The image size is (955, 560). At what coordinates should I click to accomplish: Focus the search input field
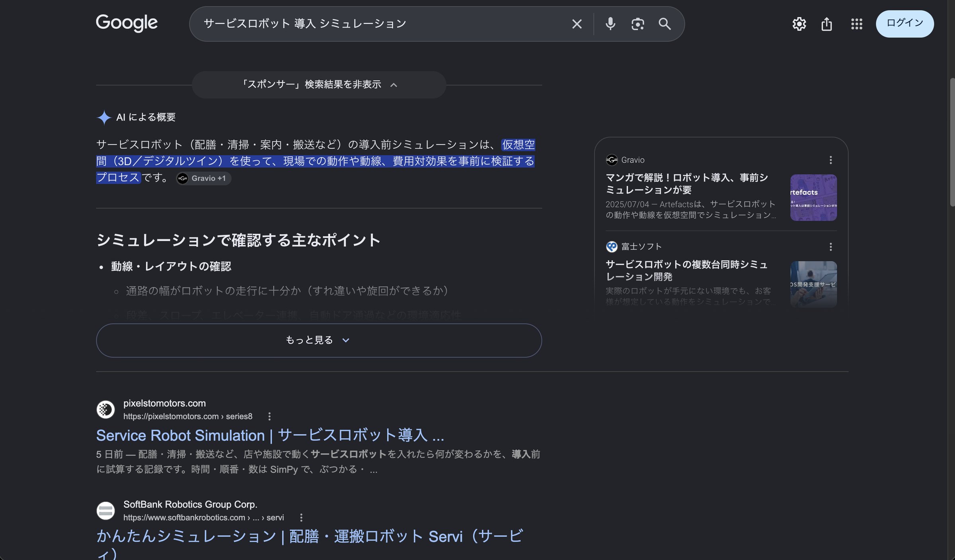point(382,24)
